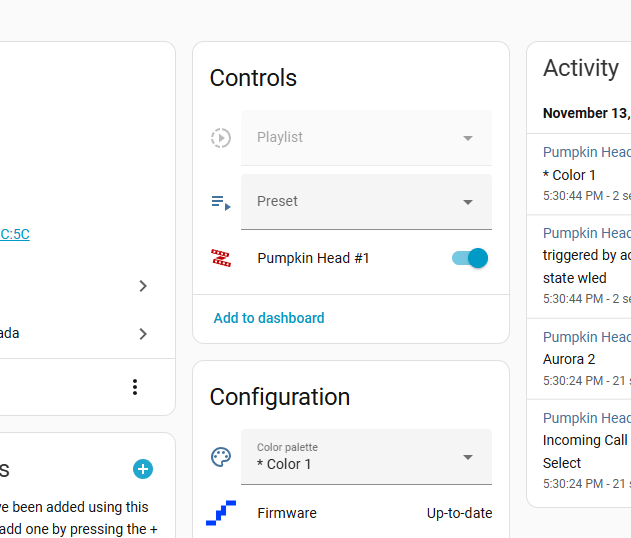The height and width of the screenshot is (538, 631).
Task: Click the Pumpkin Head entry above 'triggered by'
Action: pyautogui.click(x=587, y=233)
